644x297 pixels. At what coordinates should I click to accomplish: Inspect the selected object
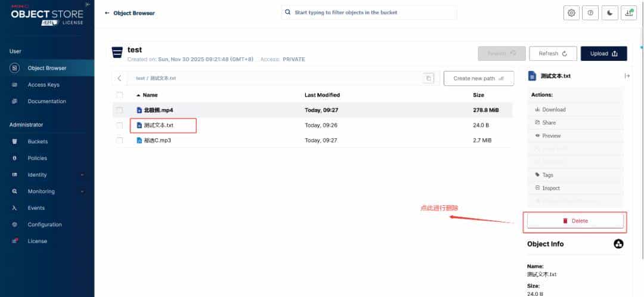[575, 188]
